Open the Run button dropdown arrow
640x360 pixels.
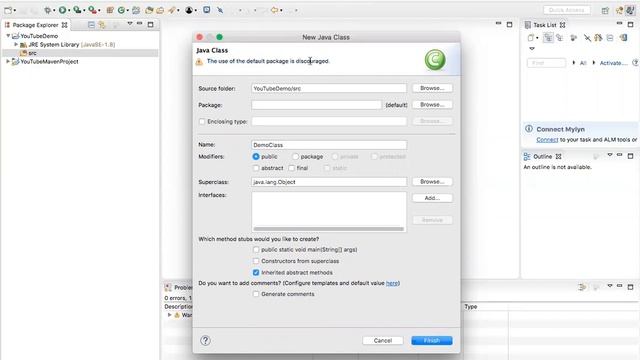(69, 11)
